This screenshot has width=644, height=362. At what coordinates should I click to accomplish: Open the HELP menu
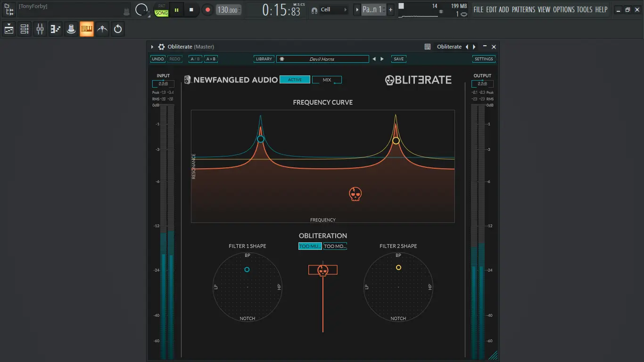point(602,9)
